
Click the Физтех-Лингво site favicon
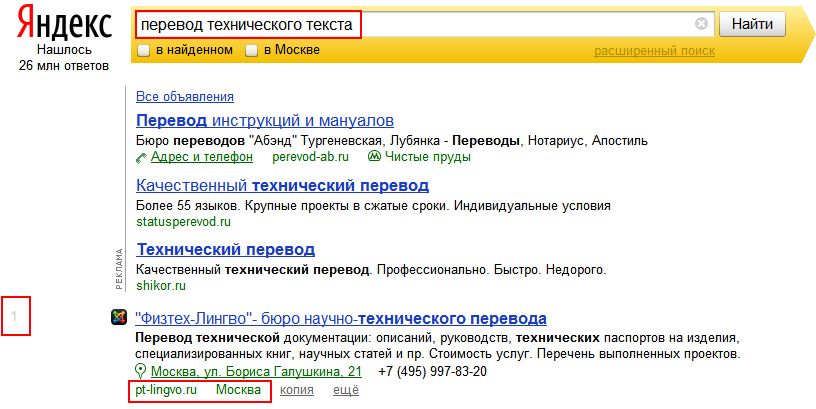click(x=119, y=317)
